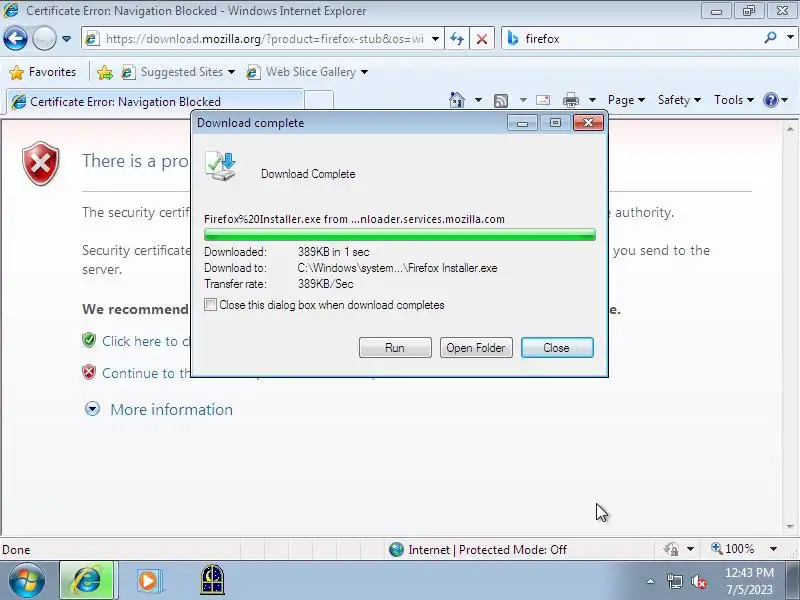The width and height of the screenshot is (800, 600).
Task: Click the network tray icon
Action: [x=674, y=581]
